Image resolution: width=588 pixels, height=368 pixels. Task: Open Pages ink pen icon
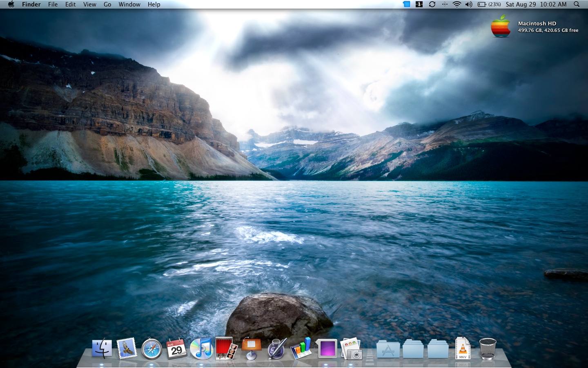[277, 349]
